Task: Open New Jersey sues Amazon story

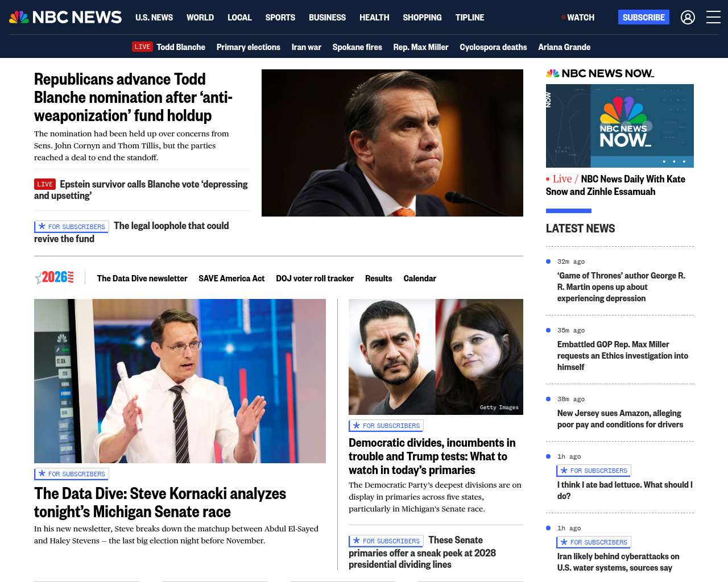Action: [620, 419]
